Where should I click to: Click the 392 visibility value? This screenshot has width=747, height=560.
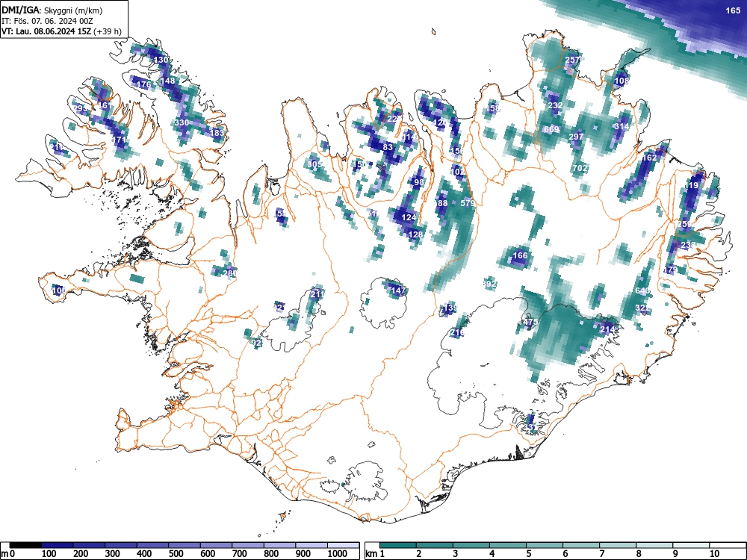tap(490, 284)
